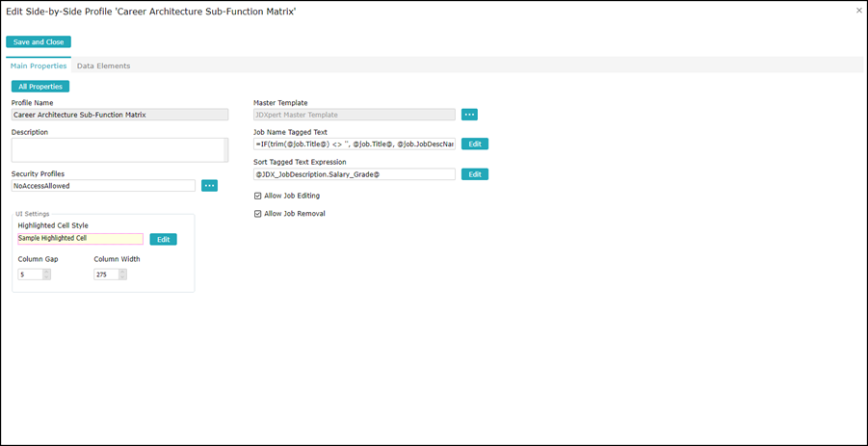The image size is (868, 446).
Task: Select the Main Properties tab
Action: [39, 66]
